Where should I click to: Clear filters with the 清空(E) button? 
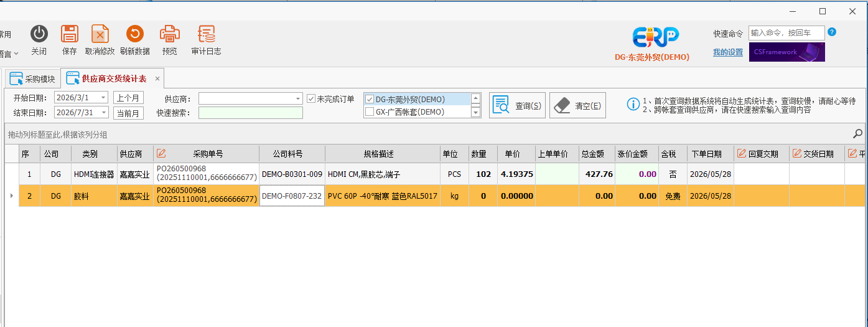(x=577, y=105)
